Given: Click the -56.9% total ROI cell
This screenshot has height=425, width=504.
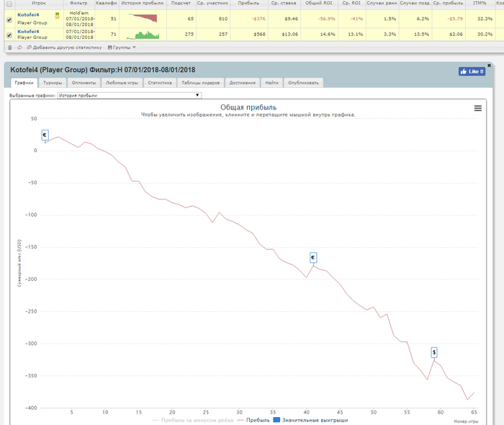Looking at the screenshot, I should (x=327, y=19).
